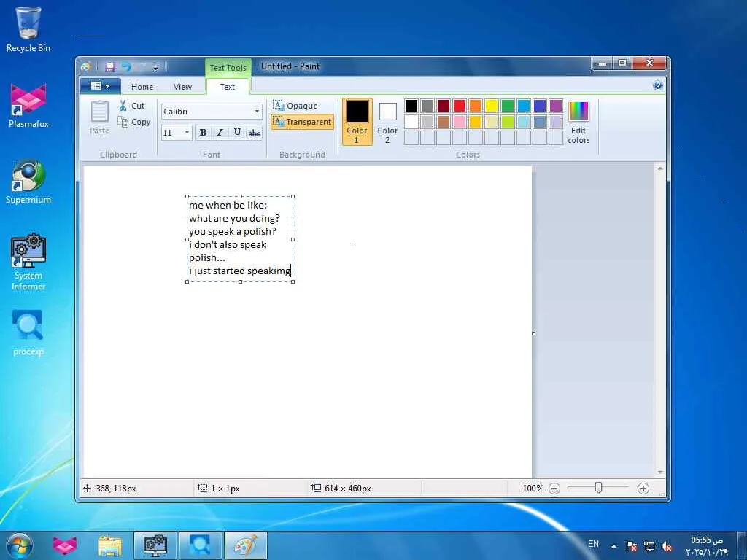Open Edit colors dialog
Viewport: 747px width, 560px height.
(578, 122)
